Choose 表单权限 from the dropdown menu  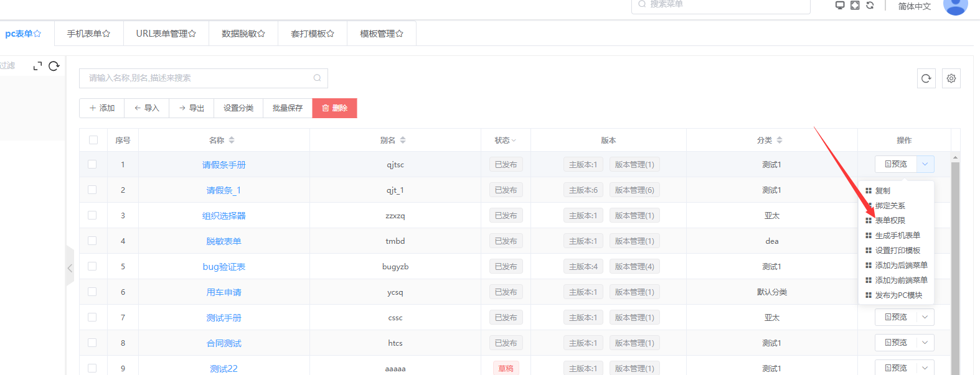click(890, 220)
